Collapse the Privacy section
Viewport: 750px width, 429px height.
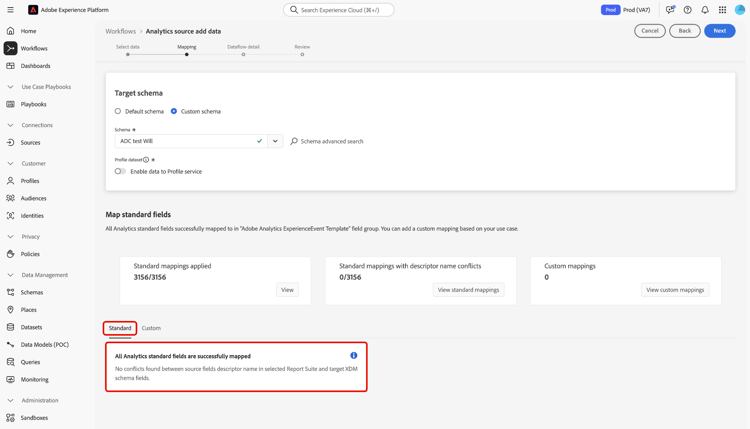(10, 237)
